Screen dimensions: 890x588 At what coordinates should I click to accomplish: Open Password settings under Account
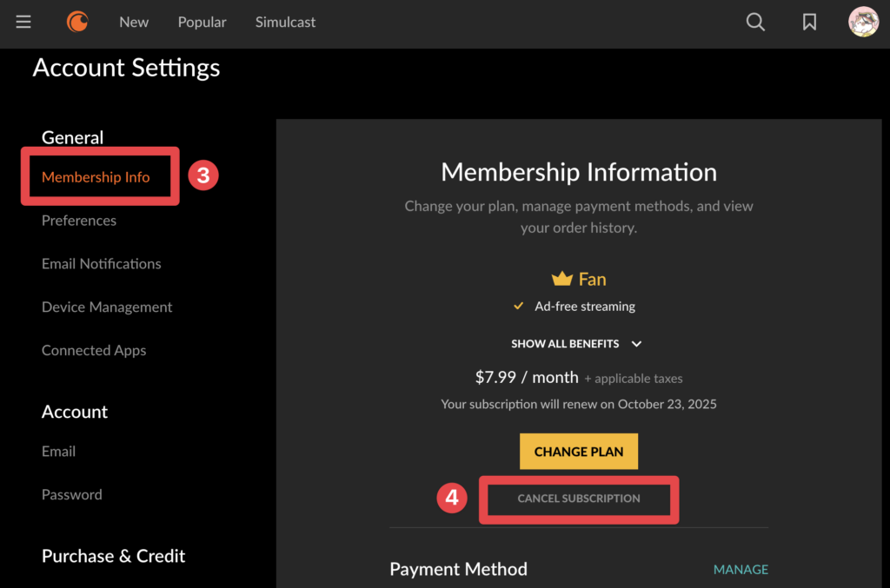pos(71,494)
